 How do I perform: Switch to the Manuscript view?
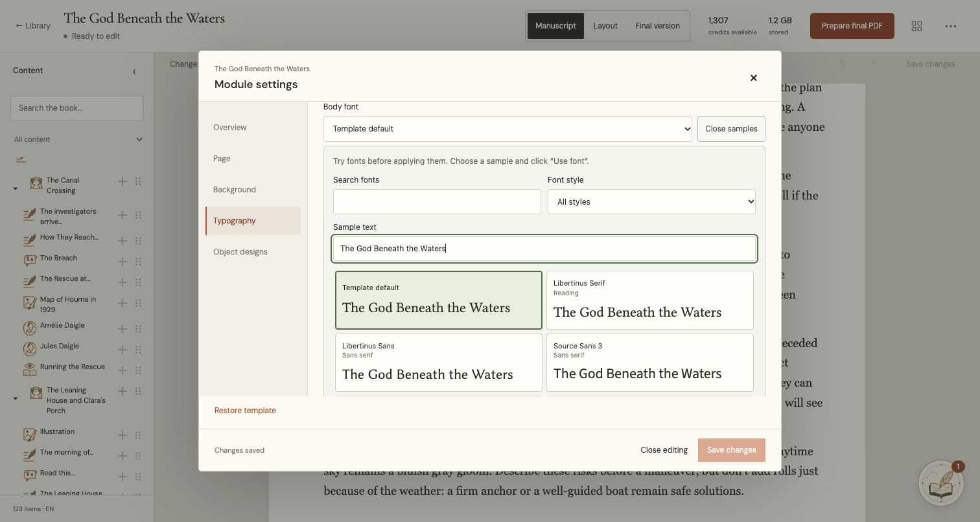555,26
